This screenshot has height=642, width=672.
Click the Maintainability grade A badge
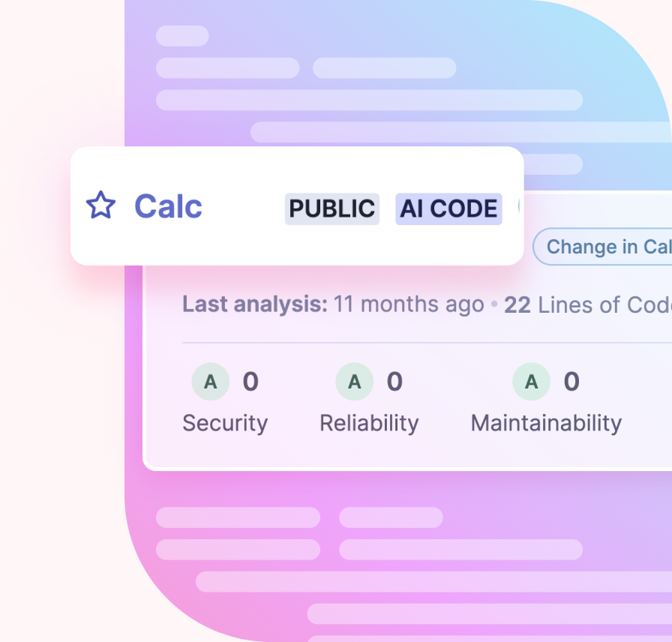coord(532,382)
